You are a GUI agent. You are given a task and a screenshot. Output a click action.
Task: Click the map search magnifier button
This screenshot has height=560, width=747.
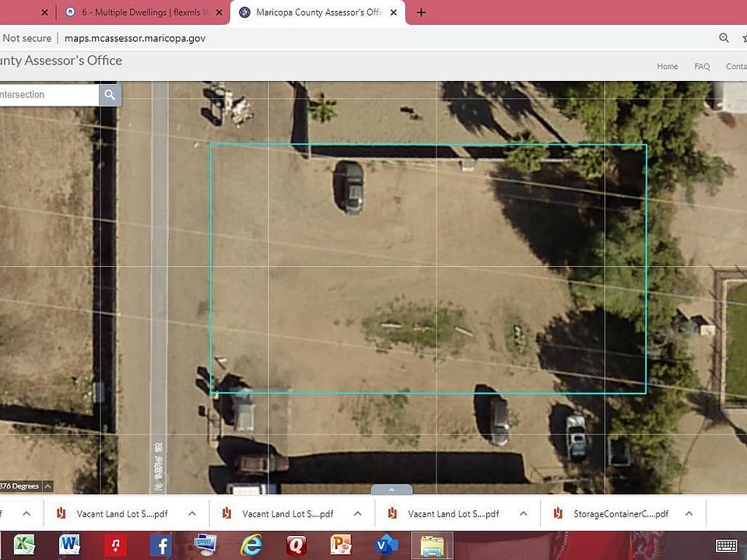click(x=110, y=95)
